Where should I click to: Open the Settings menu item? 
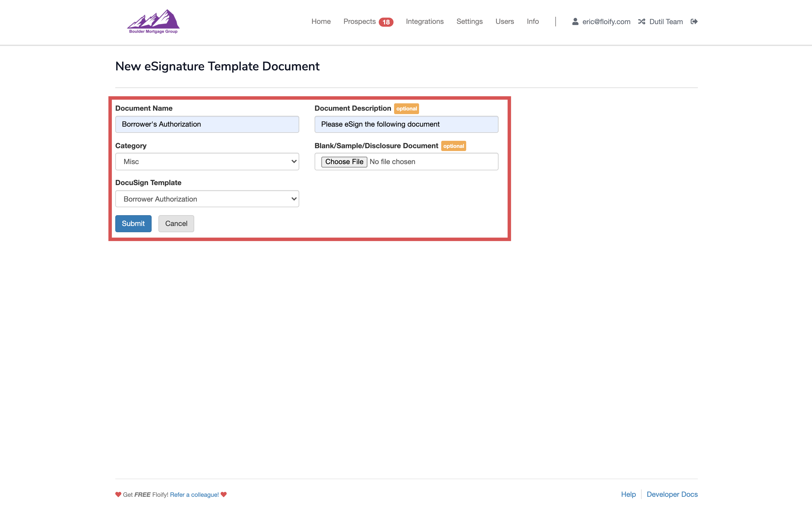click(469, 22)
